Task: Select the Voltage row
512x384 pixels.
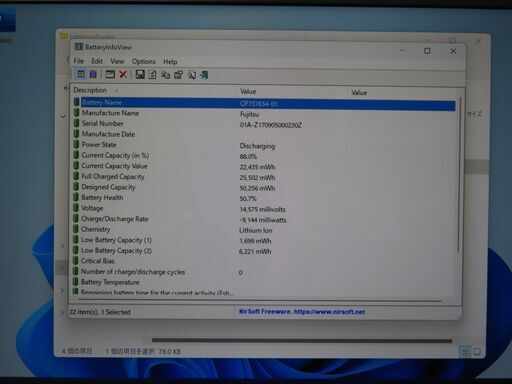Action: pos(264,209)
